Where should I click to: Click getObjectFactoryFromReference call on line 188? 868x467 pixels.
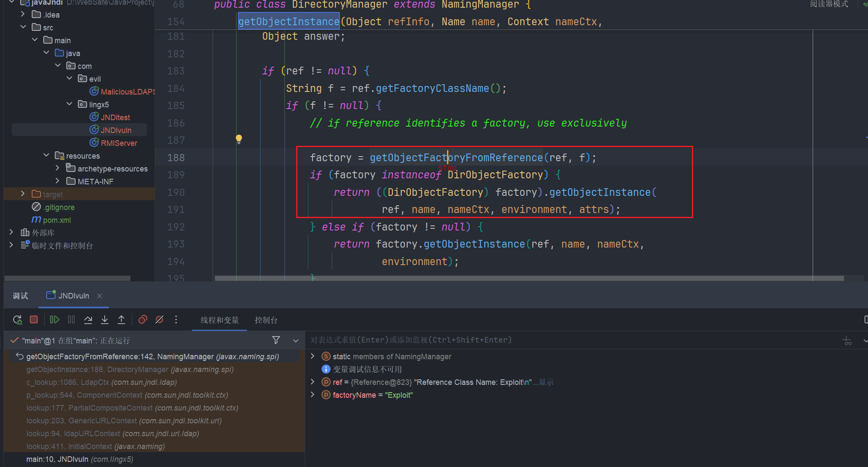tap(456, 158)
